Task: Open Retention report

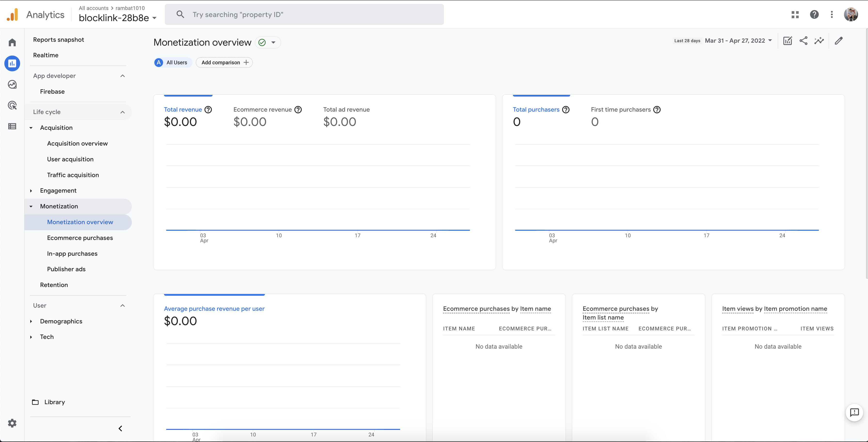Action: [x=54, y=285]
